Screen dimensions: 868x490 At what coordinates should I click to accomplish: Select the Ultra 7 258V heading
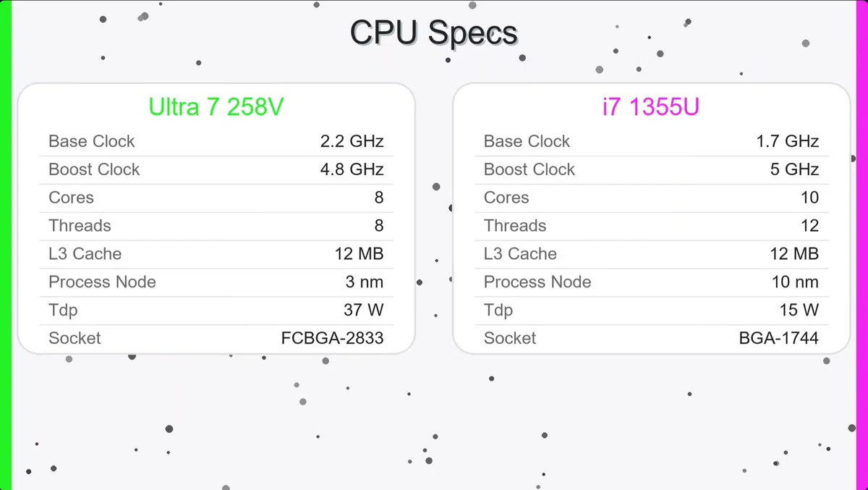click(x=216, y=107)
